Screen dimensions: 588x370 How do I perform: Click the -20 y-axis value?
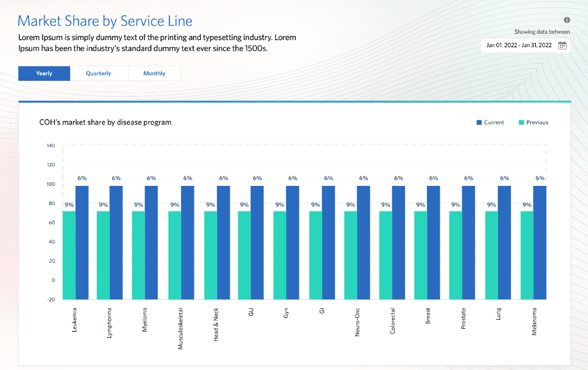tap(51, 299)
